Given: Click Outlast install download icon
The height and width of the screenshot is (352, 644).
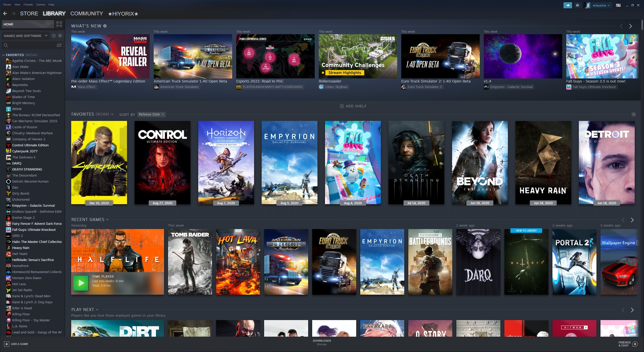Looking at the screenshot, I should point(511,288).
